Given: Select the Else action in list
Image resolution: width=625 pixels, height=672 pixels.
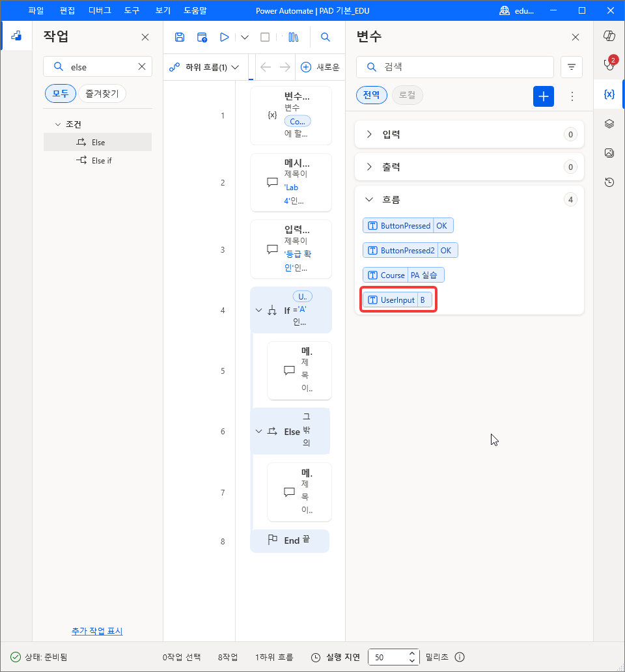Looking at the screenshot, I should click(x=98, y=143).
